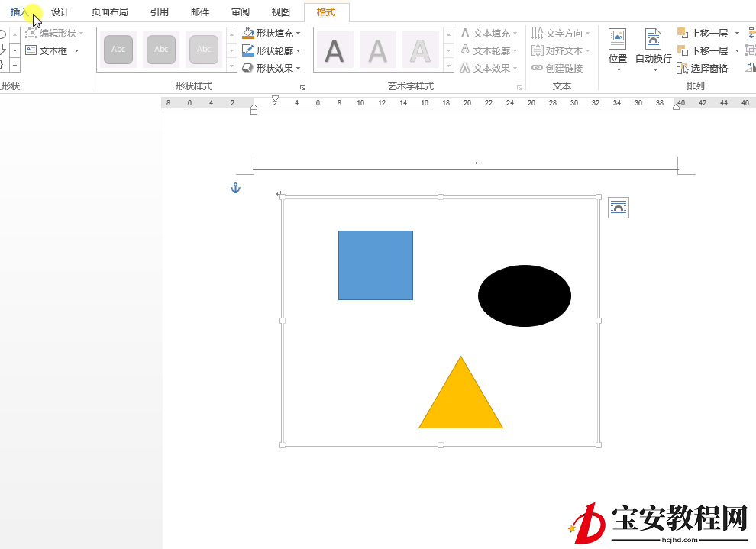Open the 形状轮廓 dropdown arrow
Viewport: 756px width, 549px height.
pos(298,50)
